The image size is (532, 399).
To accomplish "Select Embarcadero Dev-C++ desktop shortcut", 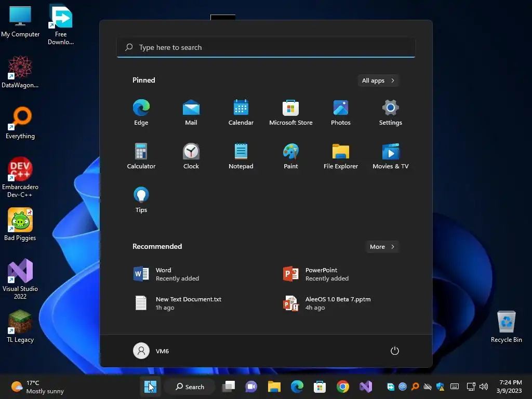I will tap(20, 177).
